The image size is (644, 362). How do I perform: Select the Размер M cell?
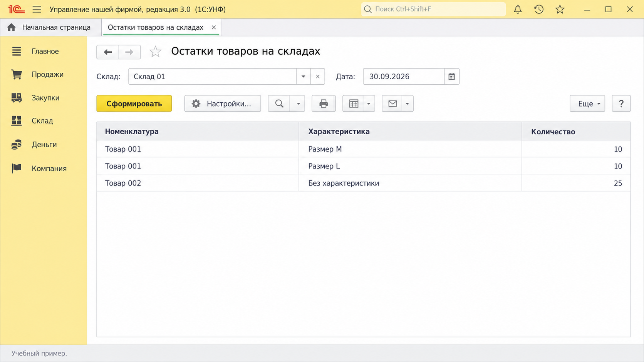[410, 149]
